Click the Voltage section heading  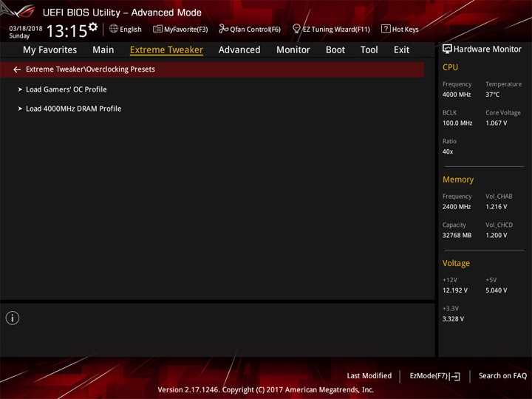coord(456,263)
